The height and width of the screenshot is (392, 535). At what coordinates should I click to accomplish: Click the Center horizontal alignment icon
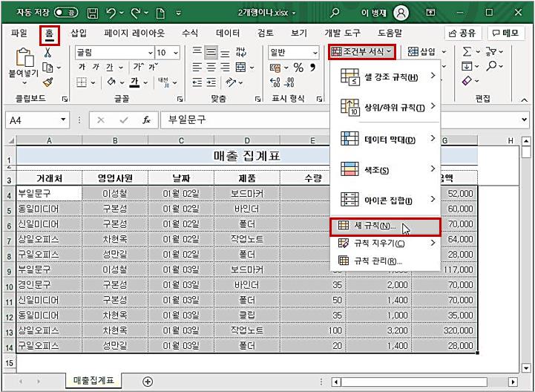click(211, 68)
